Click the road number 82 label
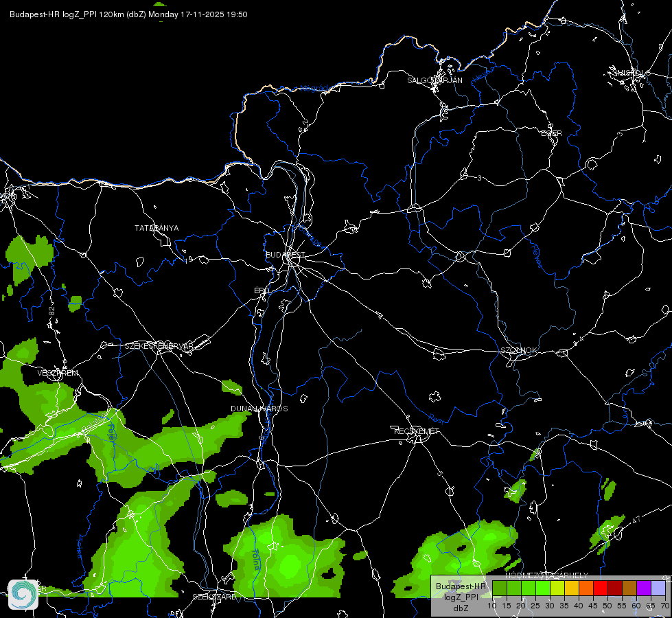 tap(52, 312)
